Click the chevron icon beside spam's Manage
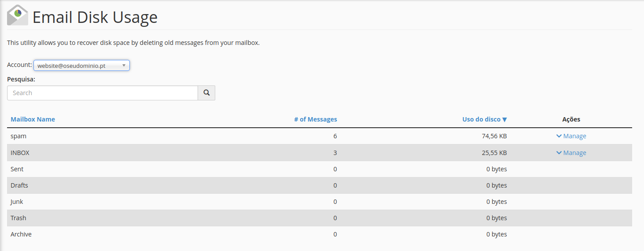The image size is (644, 251). (559, 136)
